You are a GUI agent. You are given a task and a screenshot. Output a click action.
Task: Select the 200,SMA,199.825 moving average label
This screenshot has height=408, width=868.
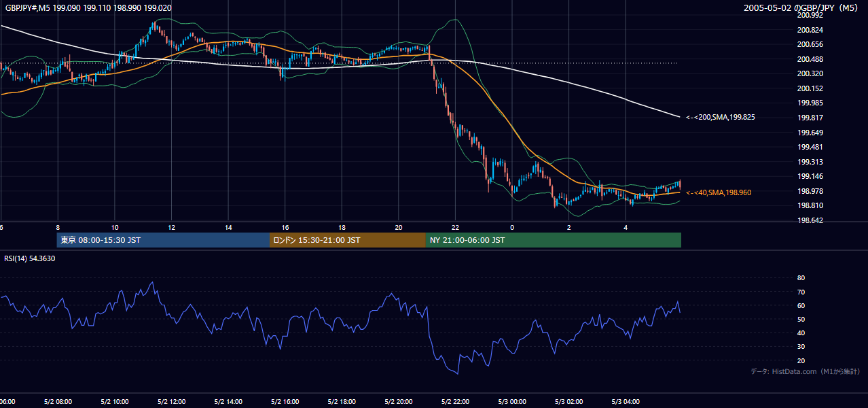721,118
